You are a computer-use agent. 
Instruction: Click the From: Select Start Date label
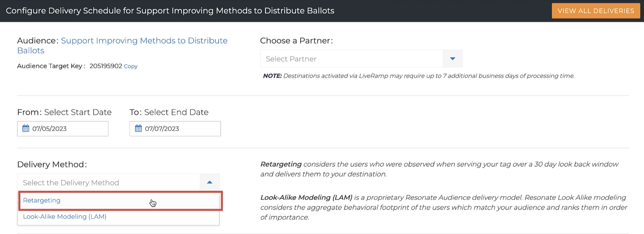(x=64, y=112)
